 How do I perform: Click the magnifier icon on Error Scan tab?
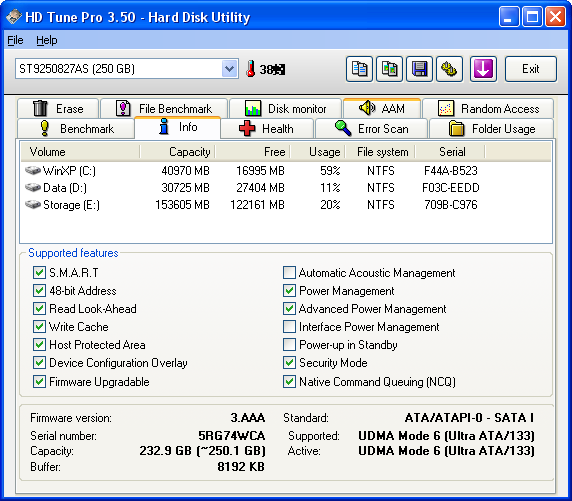(343, 128)
